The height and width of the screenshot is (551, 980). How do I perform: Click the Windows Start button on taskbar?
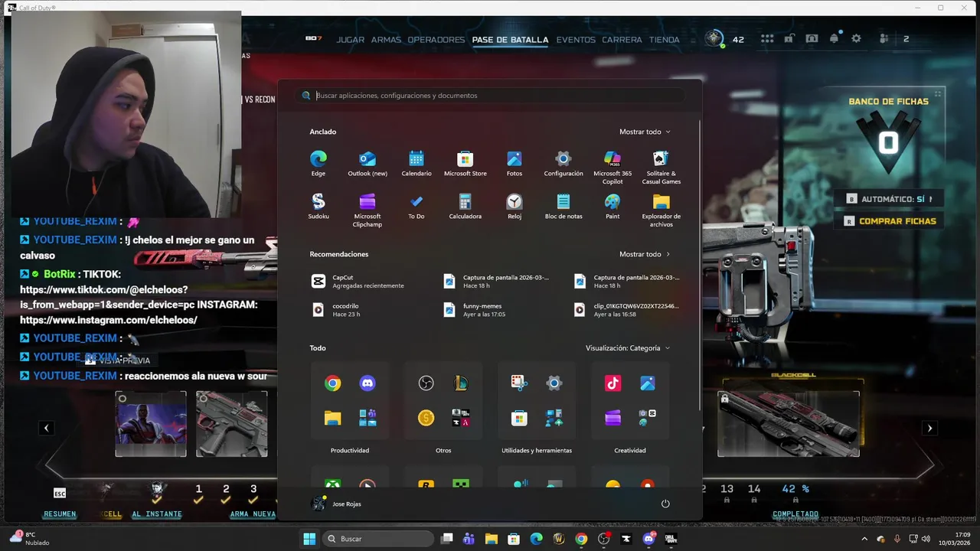click(x=309, y=539)
